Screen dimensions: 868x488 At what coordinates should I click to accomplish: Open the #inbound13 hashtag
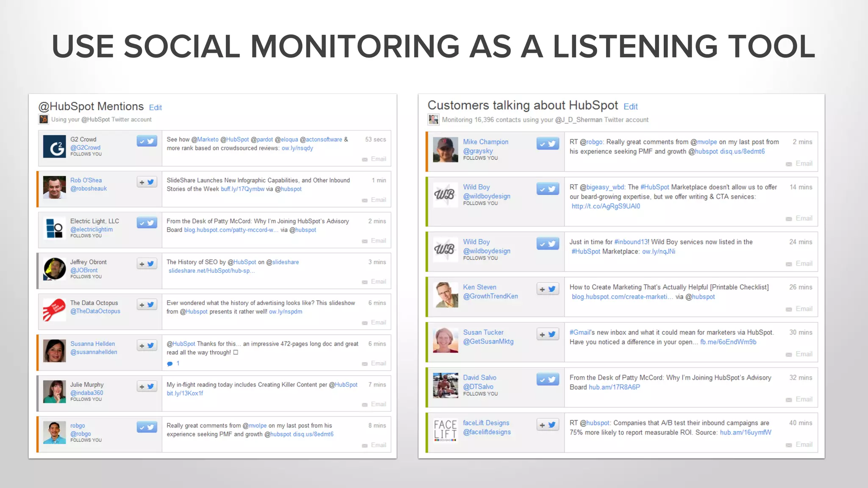click(x=631, y=242)
